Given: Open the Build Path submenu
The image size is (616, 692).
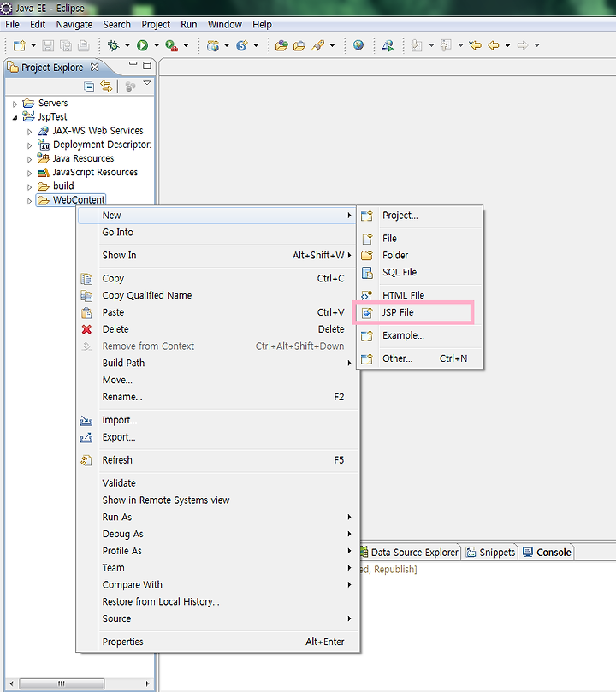Looking at the screenshot, I should pyautogui.click(x=217, y=364).
